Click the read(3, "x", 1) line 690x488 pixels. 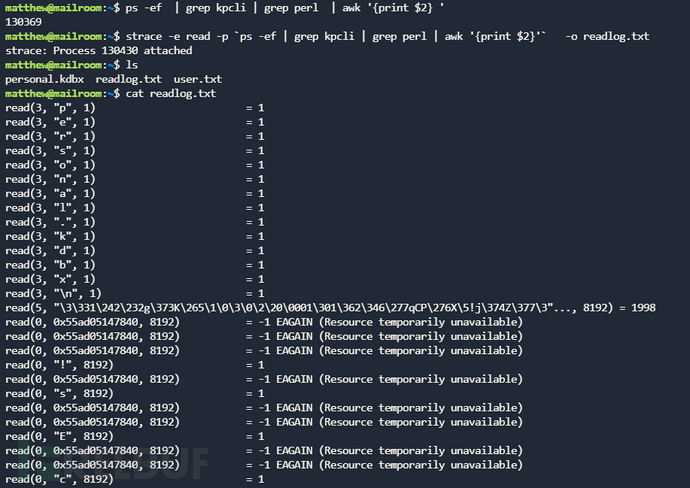[x=50, y=279]
